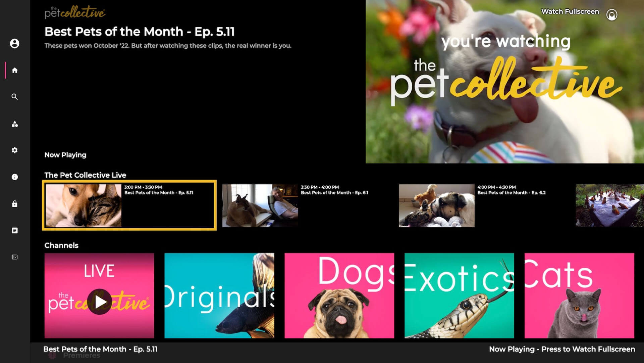644x363 pixels.
Task: Open Search from the left sidebar
Action: pyautogui.click(x=15, y=97)
